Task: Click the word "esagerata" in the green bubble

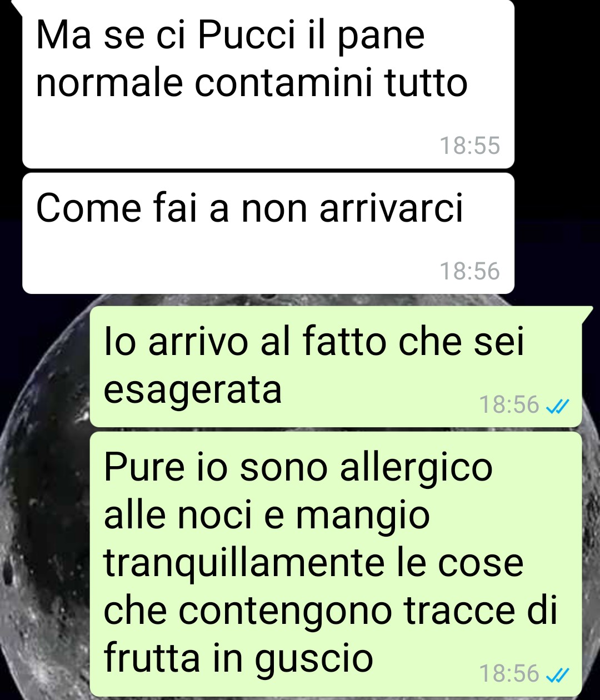Action: click(193, 391)
